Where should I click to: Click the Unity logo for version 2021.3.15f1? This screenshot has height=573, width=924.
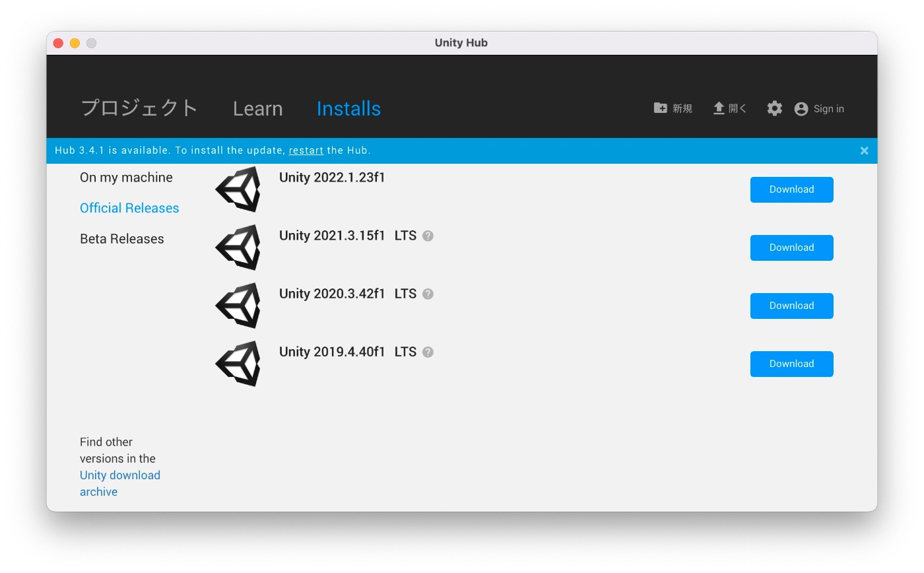coord(238,248)
